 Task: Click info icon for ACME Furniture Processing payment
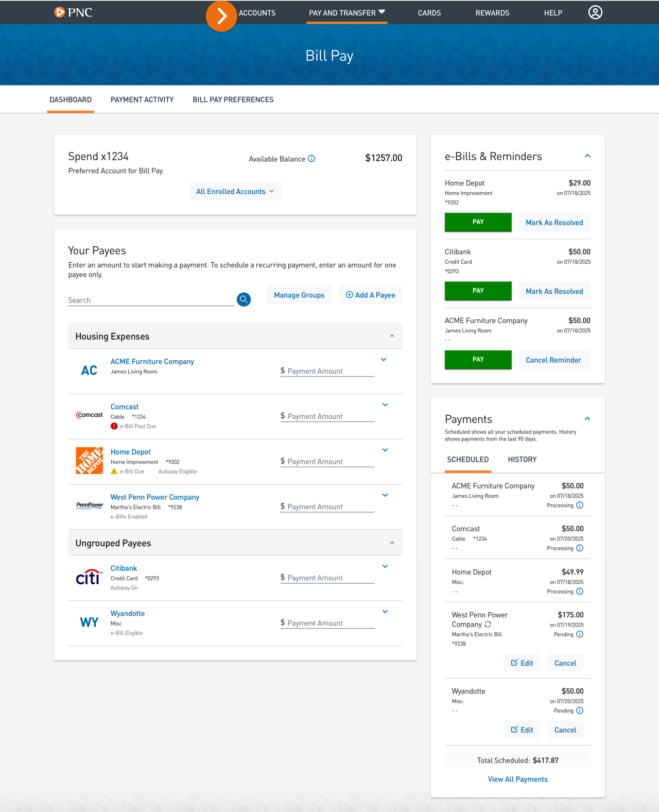click(580, 505)
